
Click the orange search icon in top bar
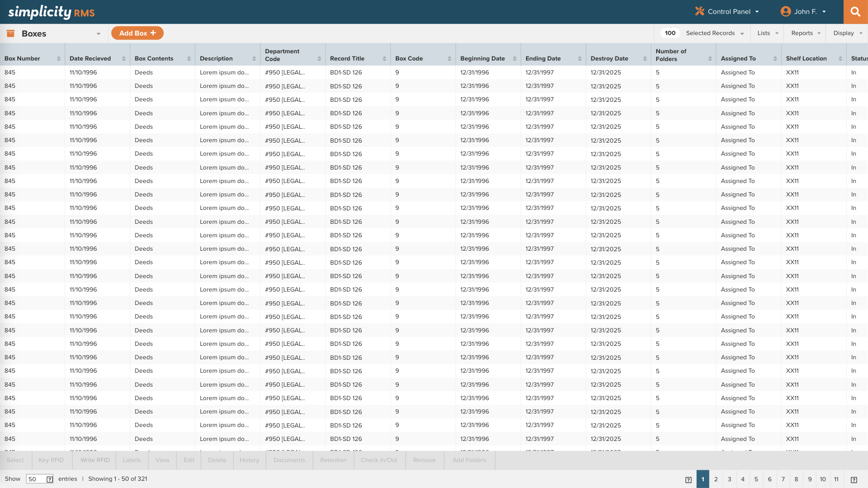tap(856, 12)
